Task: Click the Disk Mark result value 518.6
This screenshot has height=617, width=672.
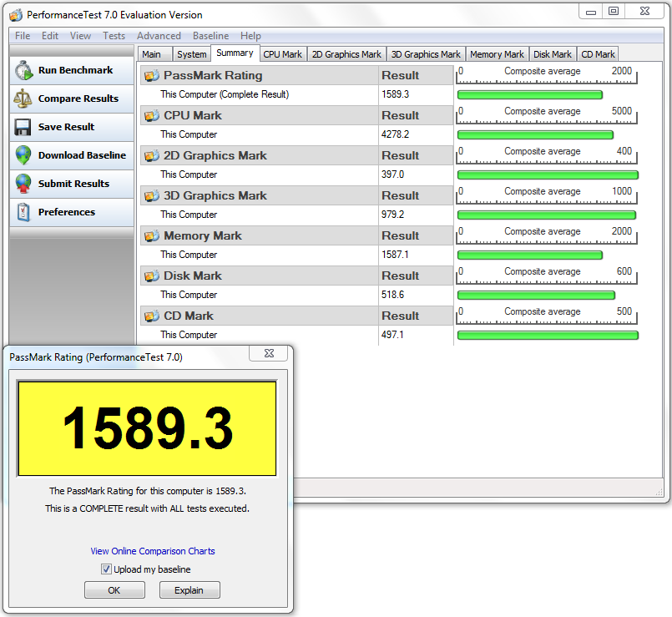Action: coord(392,295)
